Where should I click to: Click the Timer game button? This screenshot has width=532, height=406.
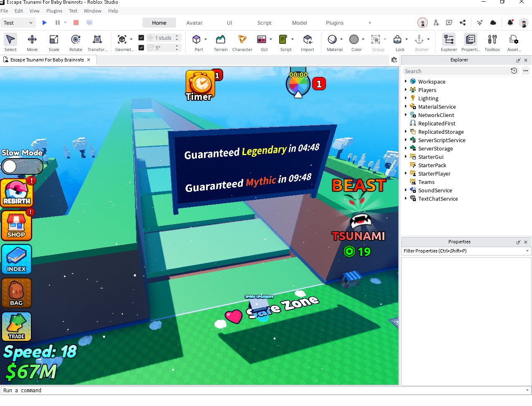pyautogui.click(x=200, y=86)
